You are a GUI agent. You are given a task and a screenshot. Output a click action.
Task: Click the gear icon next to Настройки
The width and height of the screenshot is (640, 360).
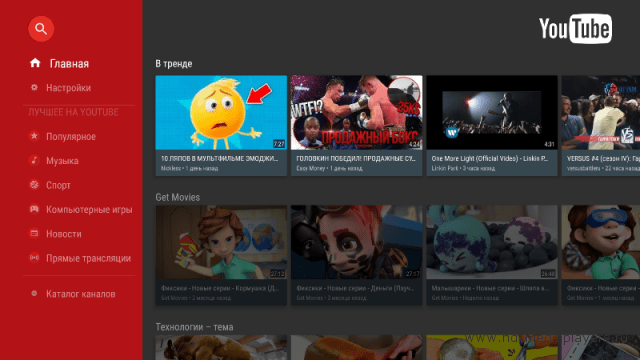point(34,87)
